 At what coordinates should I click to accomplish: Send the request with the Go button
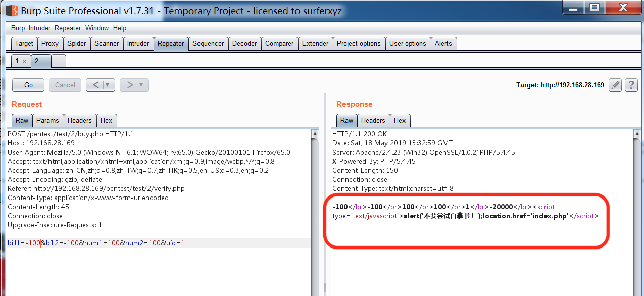coord(28,85)
